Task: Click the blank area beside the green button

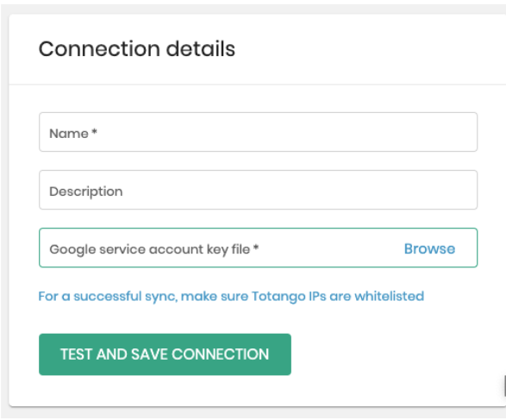Action: [x=387, y=354]
